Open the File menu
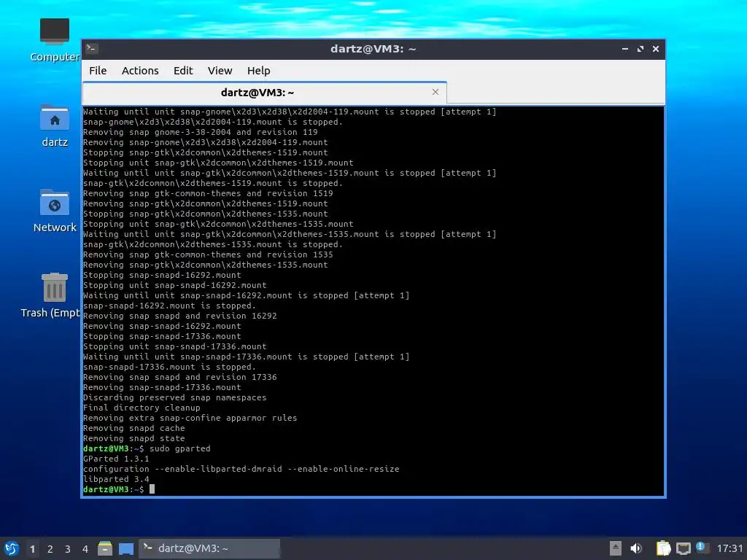Screen dimensions: 747x560 click(x=98, y=71)
